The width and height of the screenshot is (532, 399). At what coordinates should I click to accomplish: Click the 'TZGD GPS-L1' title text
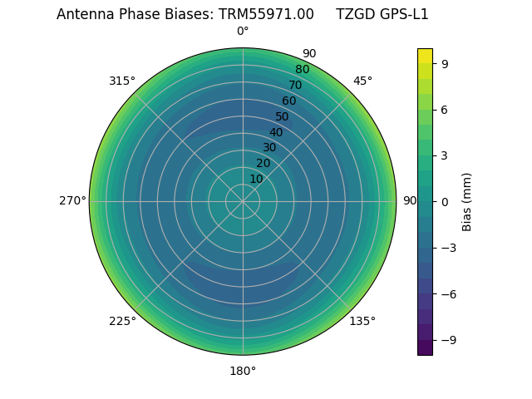tap(382, 14)
